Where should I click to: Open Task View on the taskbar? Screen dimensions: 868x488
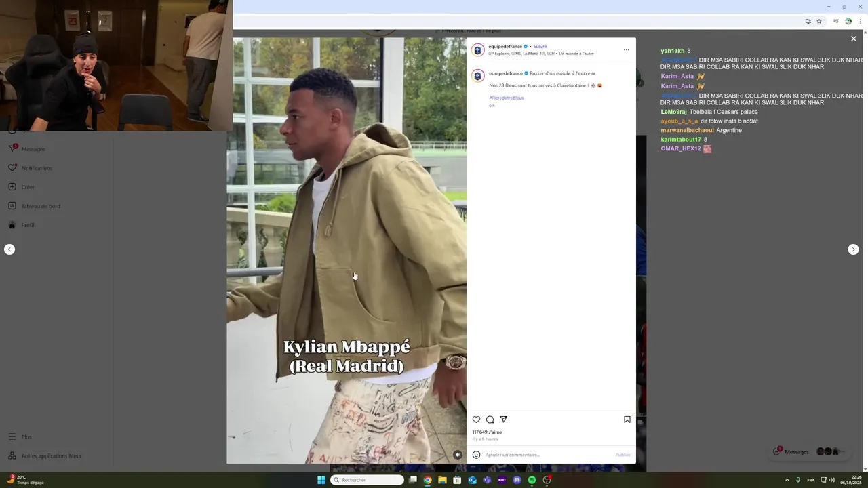[x=412, y=480]
